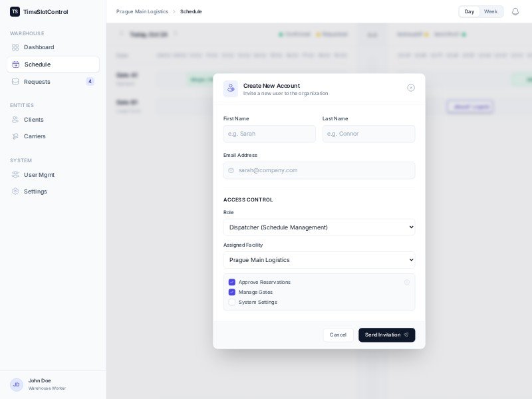532x399 pixels.
Task: Switch to the Week view tab
Action: click(x=490, y=11)
